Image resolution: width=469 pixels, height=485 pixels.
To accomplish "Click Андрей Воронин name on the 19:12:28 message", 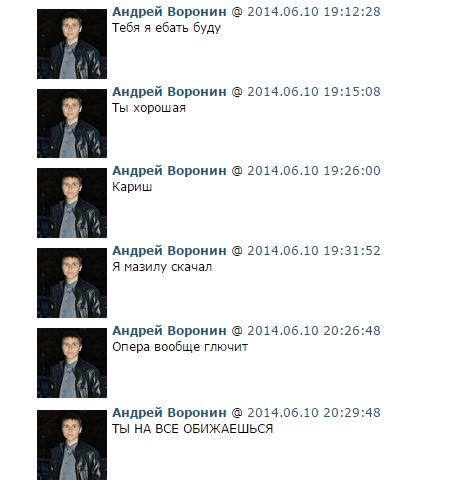I will click(169, 12).
